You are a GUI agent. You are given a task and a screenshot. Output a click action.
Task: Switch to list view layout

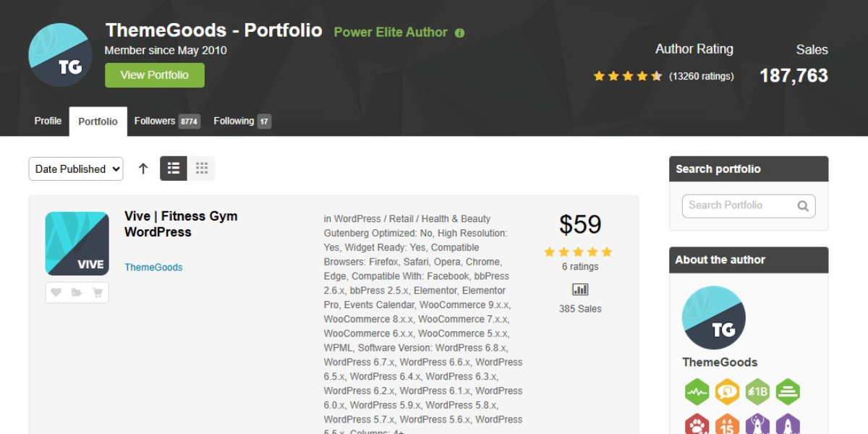174,169
